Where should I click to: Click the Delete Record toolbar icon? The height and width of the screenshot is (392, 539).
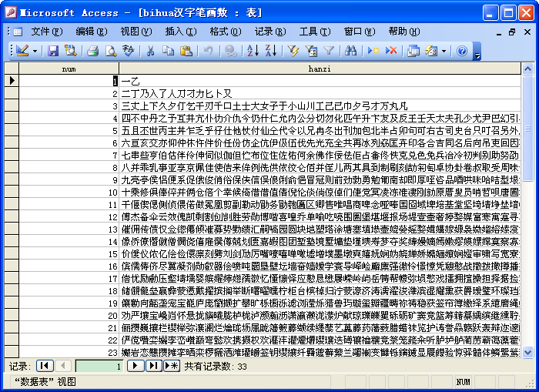pyautogui.click(x=391, y=51)
